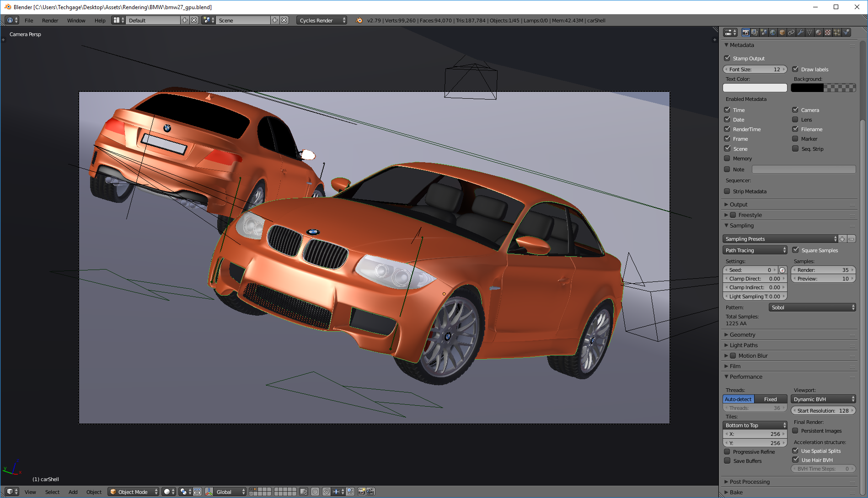The width and height of the screenshot is (868, 498).
Task: Add a new screen layout with plus icon
Action: coord(185,20)
